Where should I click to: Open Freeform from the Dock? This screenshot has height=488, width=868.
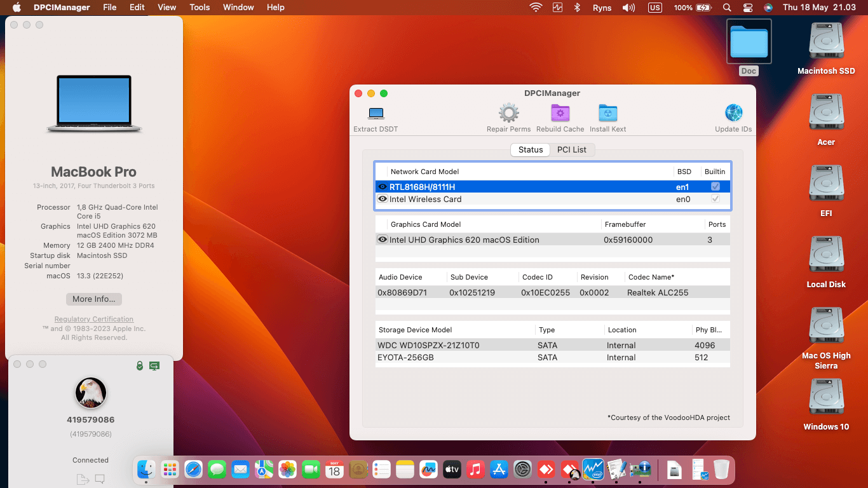click(428, 470)
